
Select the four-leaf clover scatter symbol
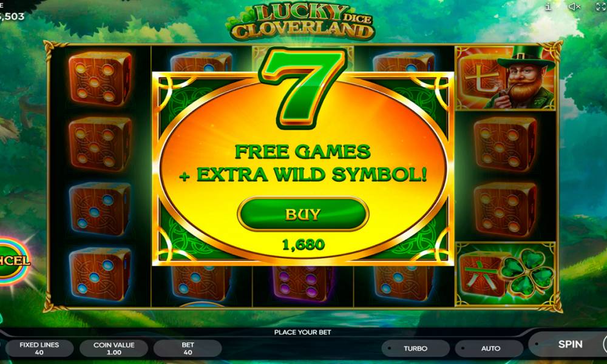[x=506, y=274]
